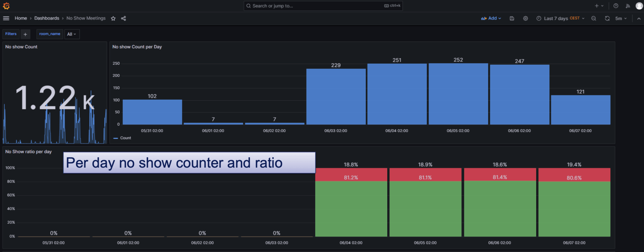Open dashboard settings gear icon
The image size is (644, 252).
coord(525,18)
